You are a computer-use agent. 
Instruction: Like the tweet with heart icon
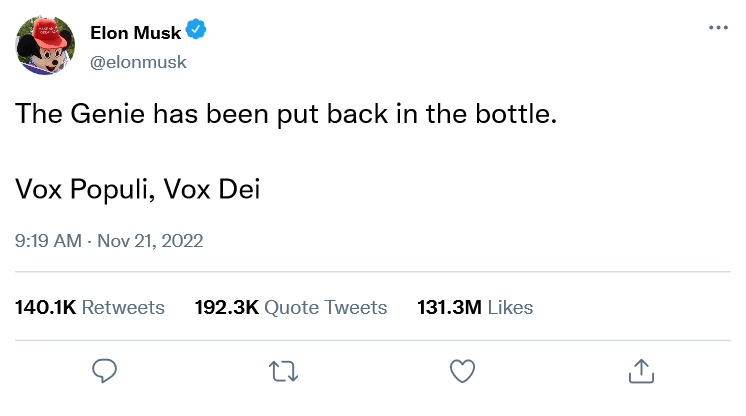pos(461,370)
